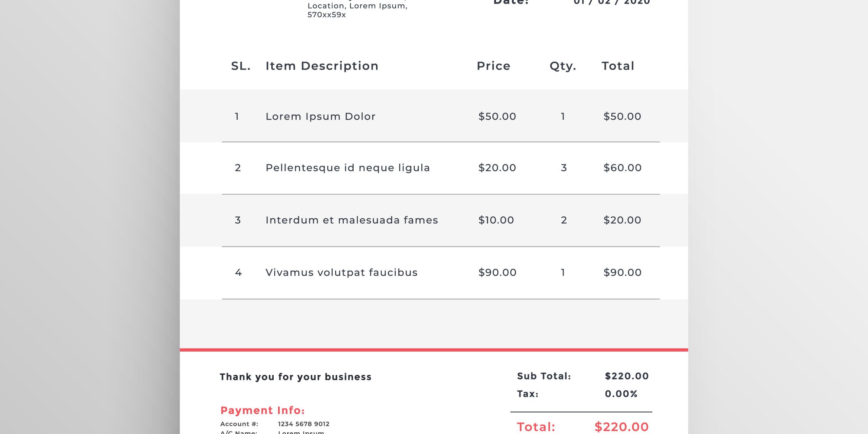Select the Lorem Ipsum Dolor item
868x434 pixels.
tap(320, 116)
